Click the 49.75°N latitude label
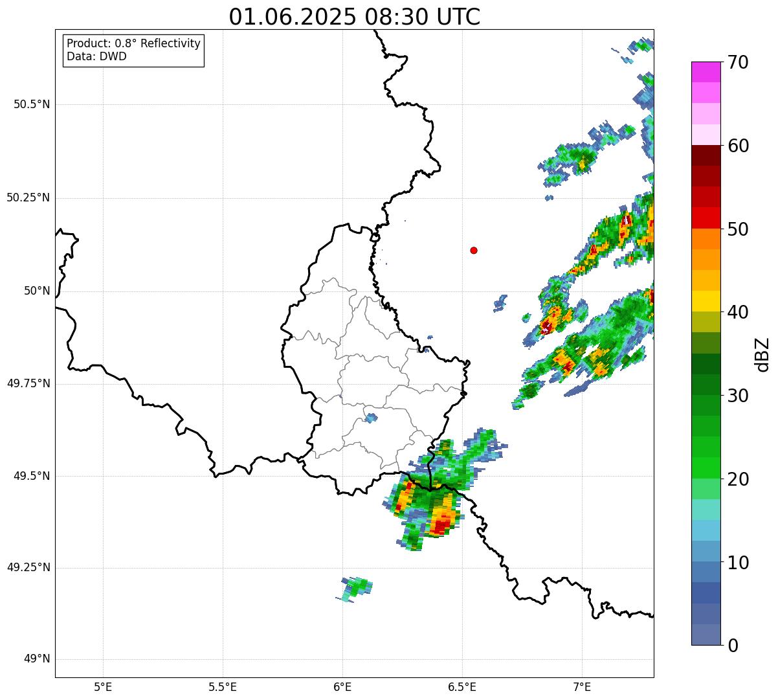This screenshot has width=778, height=700. (x=28, y=383)
